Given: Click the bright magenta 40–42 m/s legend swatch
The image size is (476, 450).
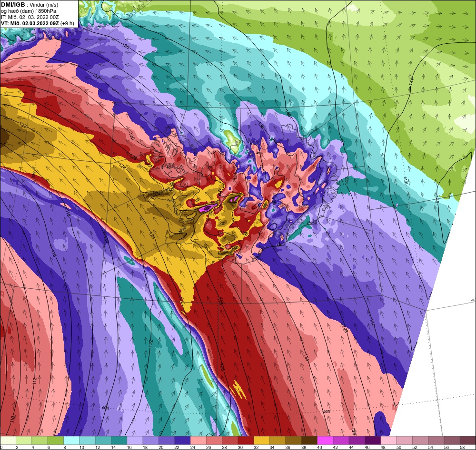Looking at the screenshot, I should (325, 440).
